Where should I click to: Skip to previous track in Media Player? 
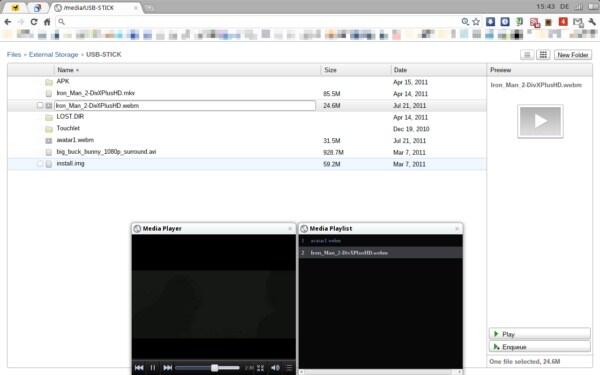tap(139, 368)
